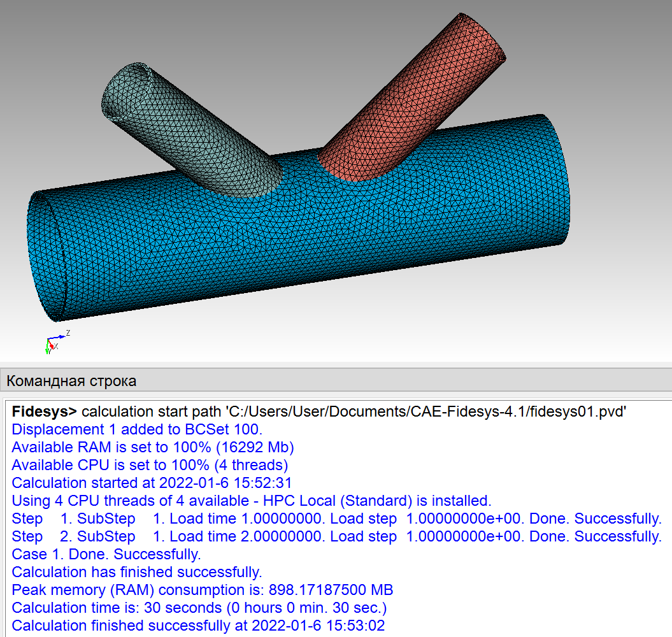Click 'Available RAM is set to 100%' line
This screenshot has width=672, height=637.
[153, 448]
